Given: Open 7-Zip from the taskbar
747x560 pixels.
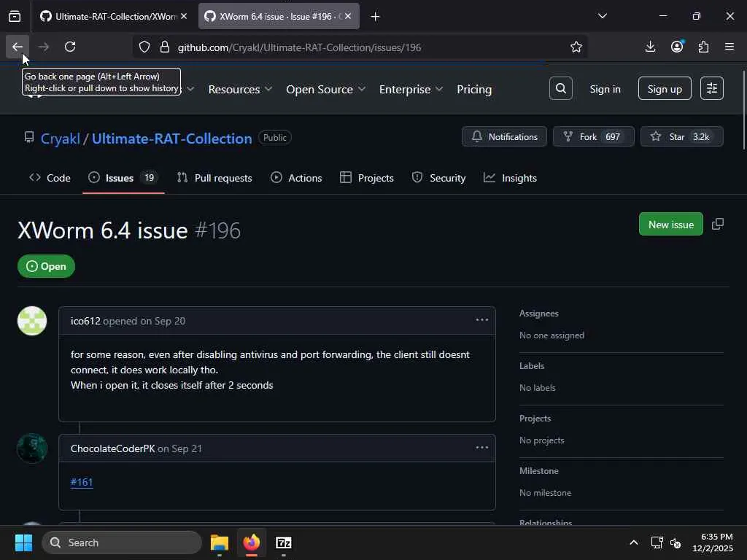Looking at the screenshot, I should 284,542.
